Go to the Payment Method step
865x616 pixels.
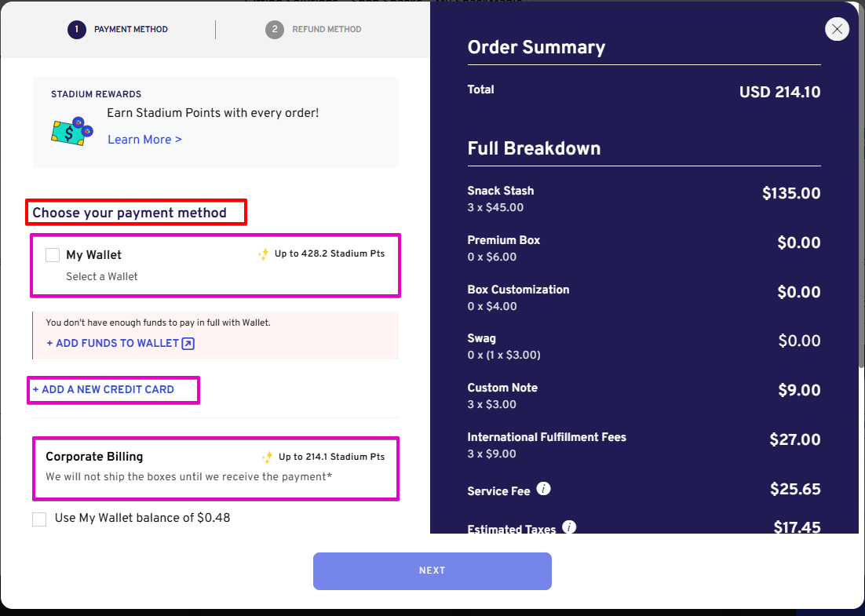[130, 30]
